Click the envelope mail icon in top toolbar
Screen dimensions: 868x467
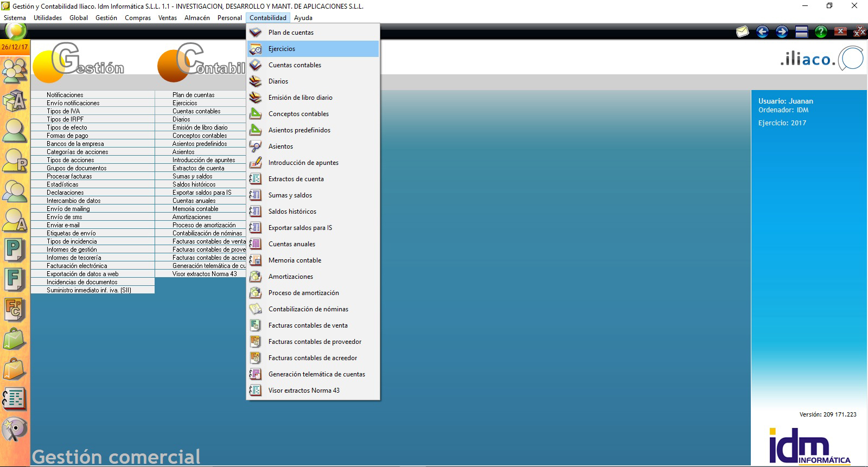tap(742, 32)
